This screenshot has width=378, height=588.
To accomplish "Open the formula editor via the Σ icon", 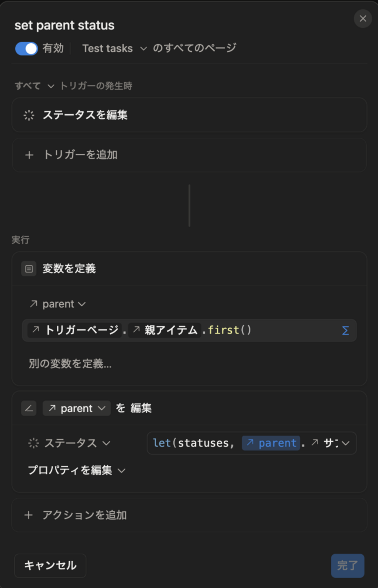I will click(345, 331).
